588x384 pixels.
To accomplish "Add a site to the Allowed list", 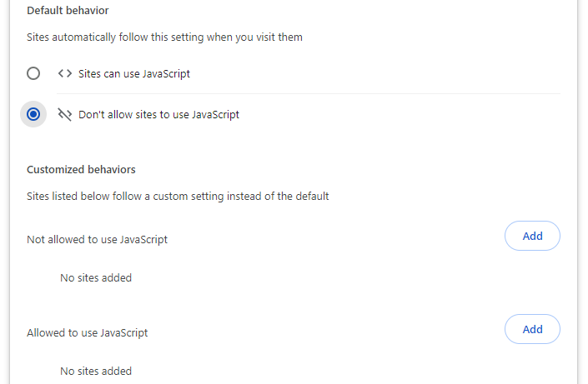I will (x=532, y=329).
